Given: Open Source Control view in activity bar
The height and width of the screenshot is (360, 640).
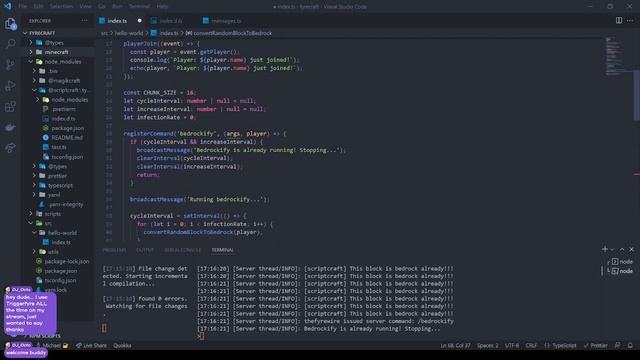Looking at the screenshot, I should (11, 64).
